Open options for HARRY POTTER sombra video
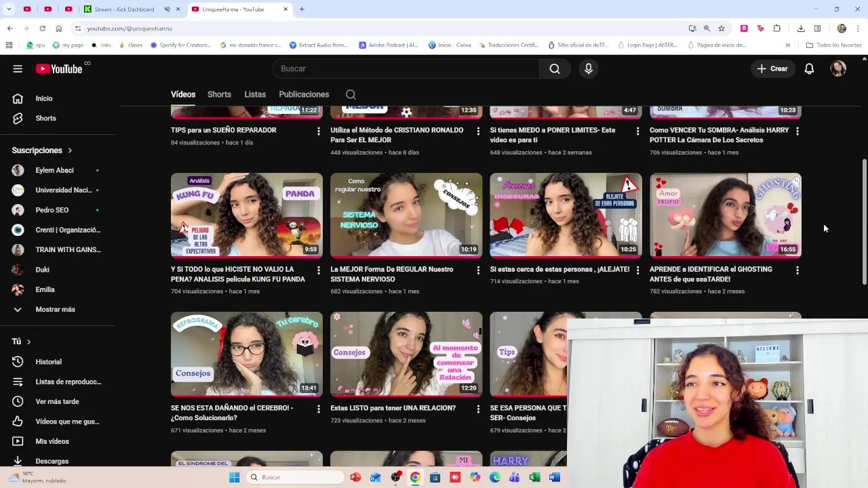Image resolution: width=868 pixels, height=488 pixels. click(797, 131)
